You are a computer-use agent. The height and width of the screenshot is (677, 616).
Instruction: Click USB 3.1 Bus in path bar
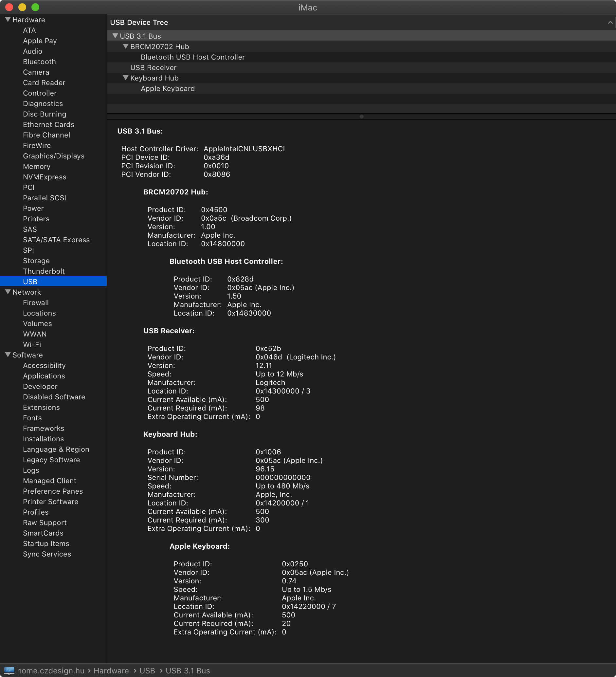188,671
